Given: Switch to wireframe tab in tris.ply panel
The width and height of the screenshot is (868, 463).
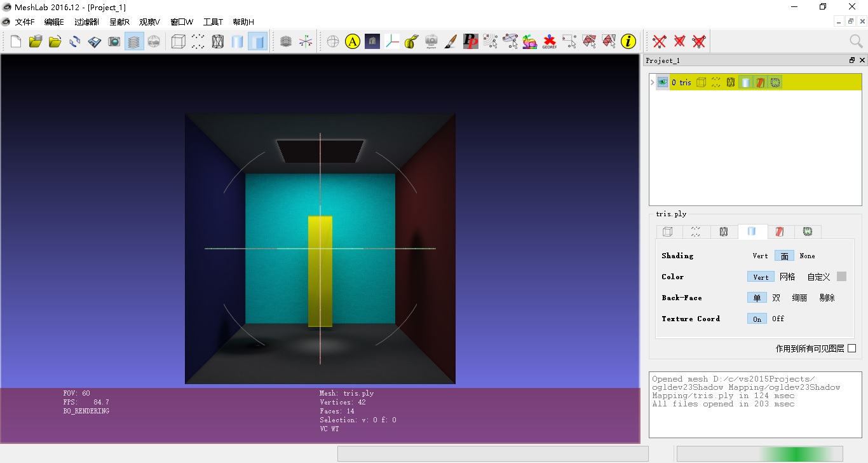Looking at the screenshot, I should click(x=724, y=232).
